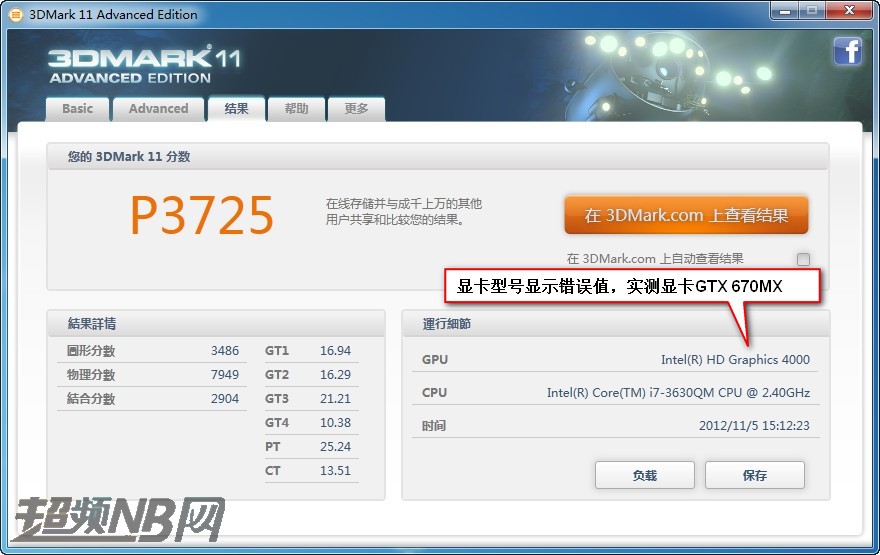Click the 物理分數 value 7949
This screenshot has width=880, height=555.
[225, 375]
